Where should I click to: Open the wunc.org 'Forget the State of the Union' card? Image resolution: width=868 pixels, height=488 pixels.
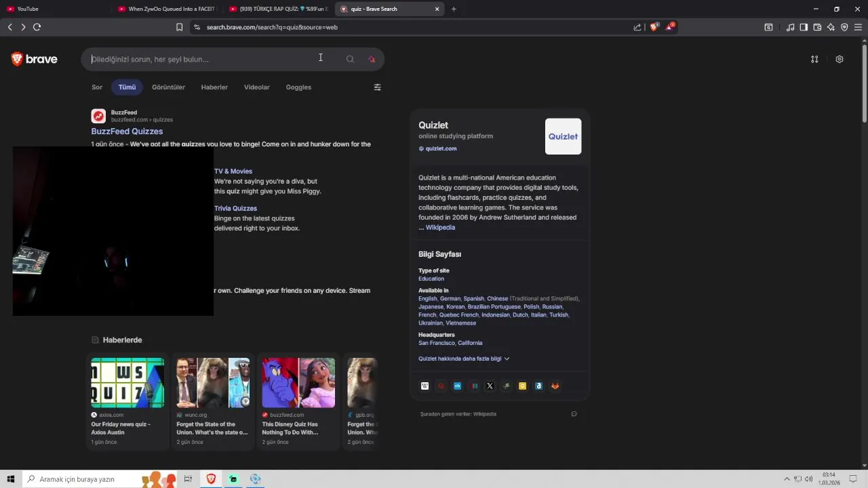pyautogui.click(x=213, y=402)
